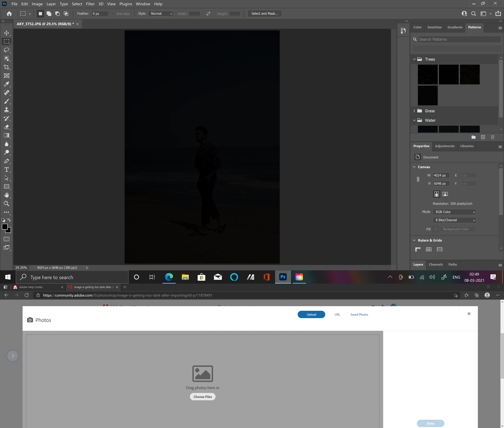Click the create new pattern icon
The width and height of the screenshot is (504, 428).
483,137
